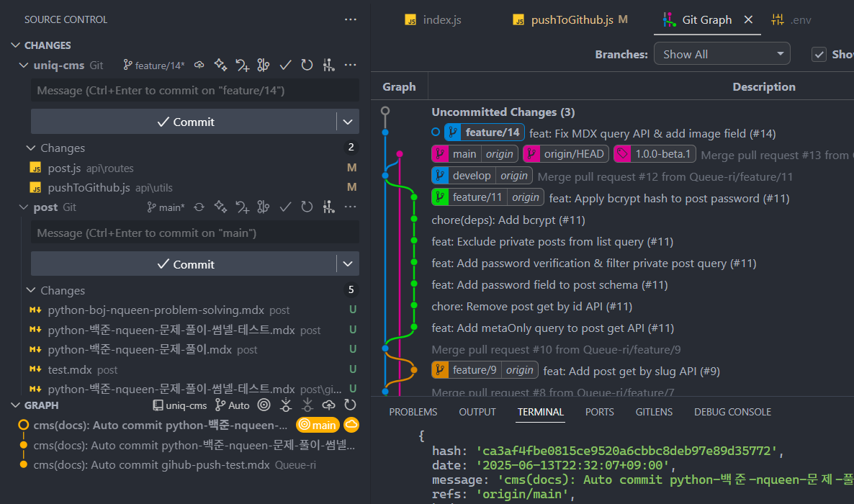Click the feature/14 branch label in Git Graph
The image size is (854, 504).
484,132
